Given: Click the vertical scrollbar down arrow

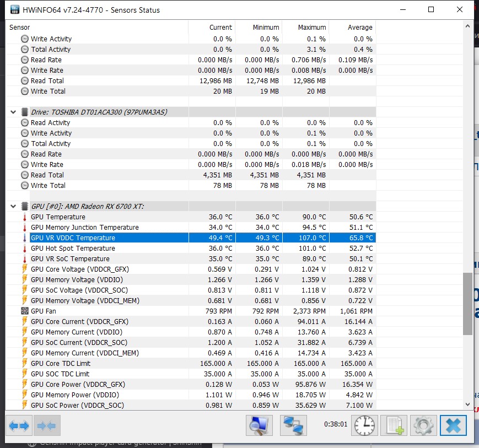Looking at the screenshot, I should [467, 404].
